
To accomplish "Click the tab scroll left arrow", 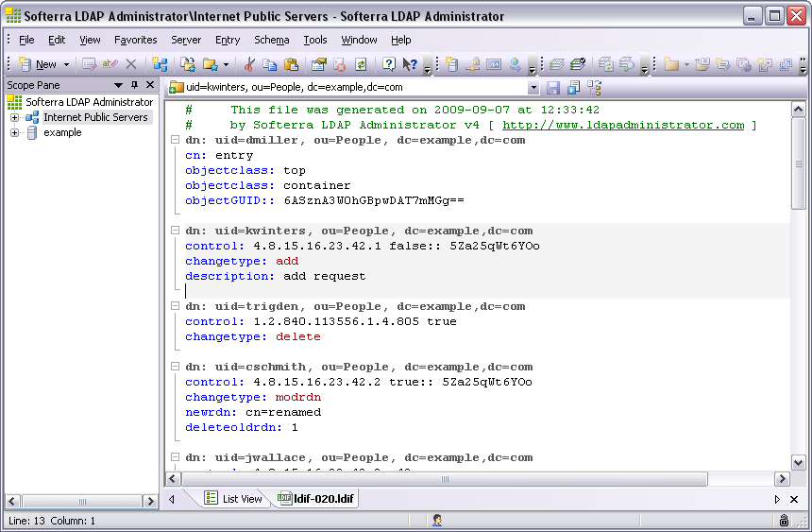I will (x=172, y=499).
